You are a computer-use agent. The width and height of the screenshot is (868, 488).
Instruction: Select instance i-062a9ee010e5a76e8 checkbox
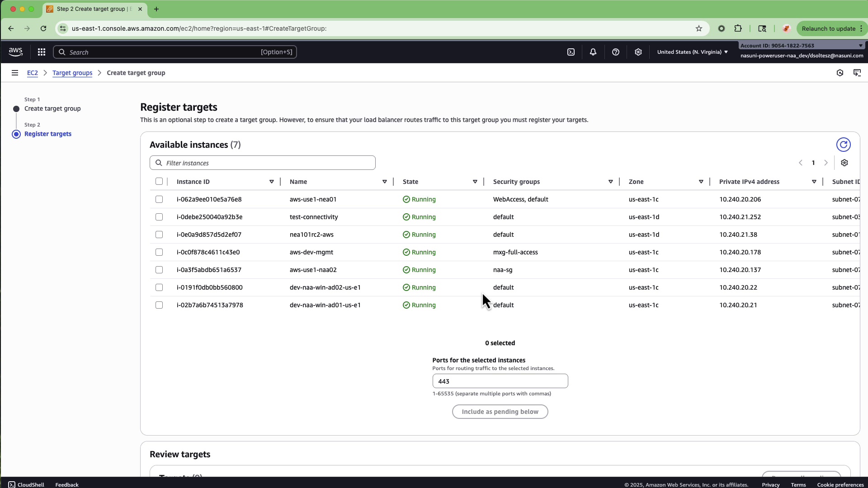[x=159, y=199]
